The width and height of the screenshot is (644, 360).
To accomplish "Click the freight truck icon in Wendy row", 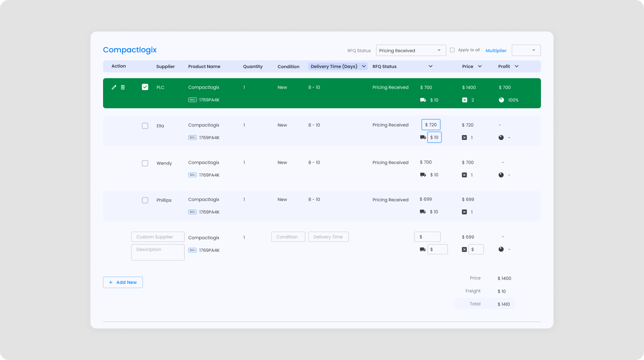I will point(423,175).
